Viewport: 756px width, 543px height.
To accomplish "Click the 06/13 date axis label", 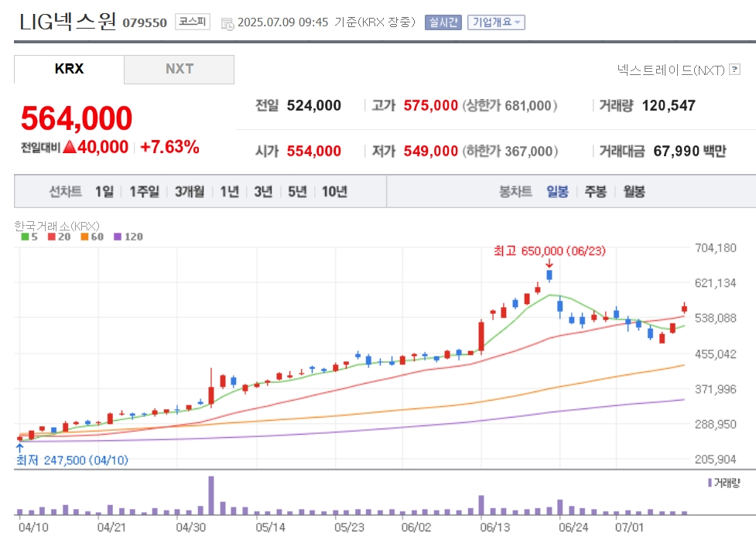I will (494, 528).
